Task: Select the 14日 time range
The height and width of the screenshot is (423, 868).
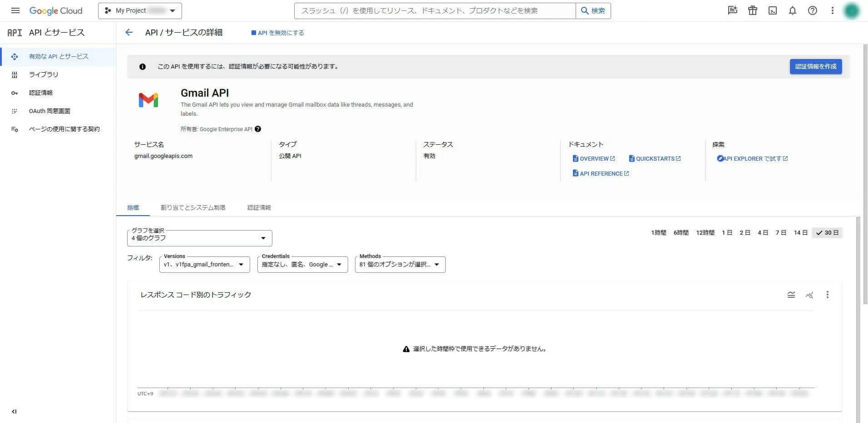Action: coord(801,233)
